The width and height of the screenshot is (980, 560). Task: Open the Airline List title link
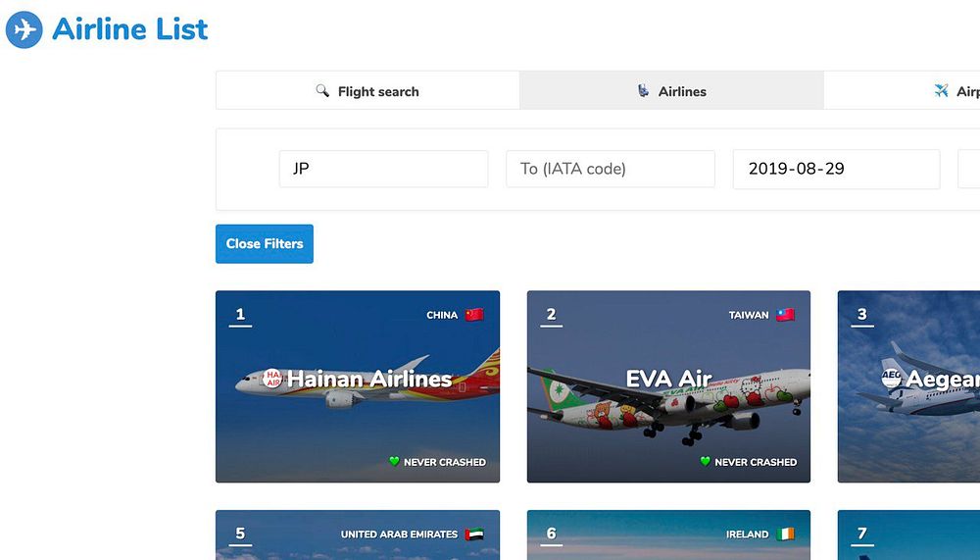(x=130, y=29)
